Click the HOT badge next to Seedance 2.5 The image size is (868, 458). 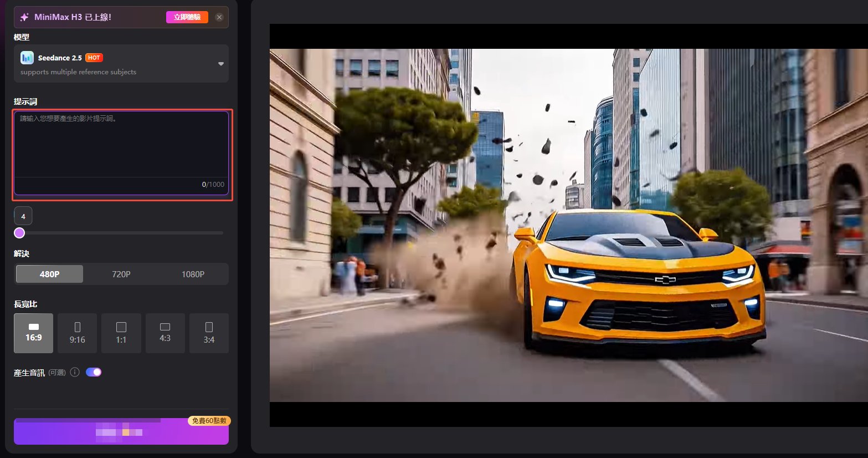click(x=94, y=58)
